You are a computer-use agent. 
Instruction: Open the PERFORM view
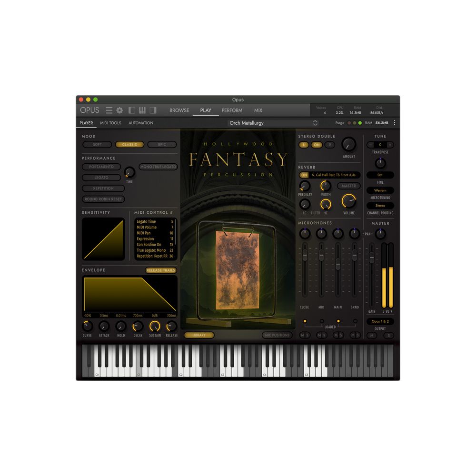232,110
